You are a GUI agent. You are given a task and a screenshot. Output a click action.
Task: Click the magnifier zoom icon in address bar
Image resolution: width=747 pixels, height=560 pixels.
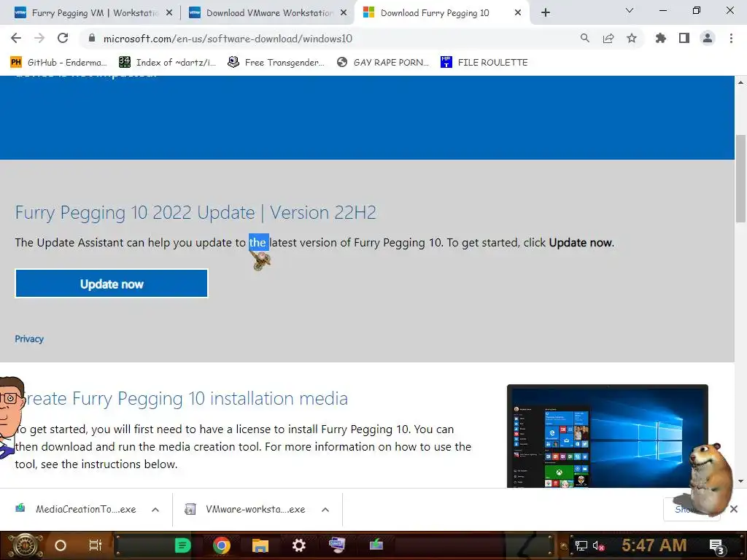point(584,39)
